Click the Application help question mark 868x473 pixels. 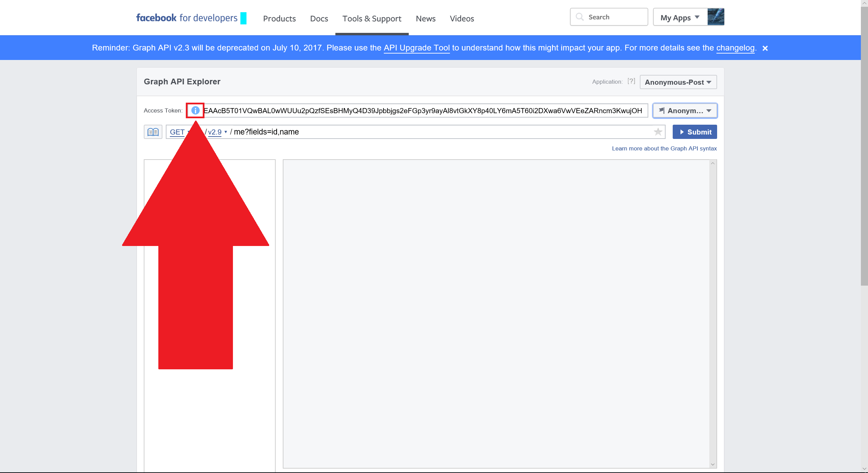tap(631, 81)
